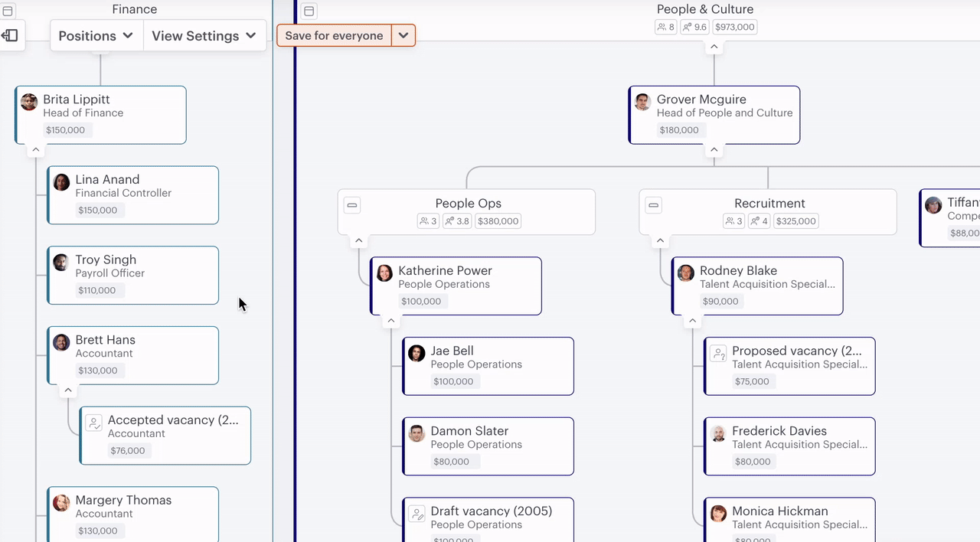Screen dimensions: 980x542
Task: Select the People & Culture department header
Action: click(x=704, y=9)
